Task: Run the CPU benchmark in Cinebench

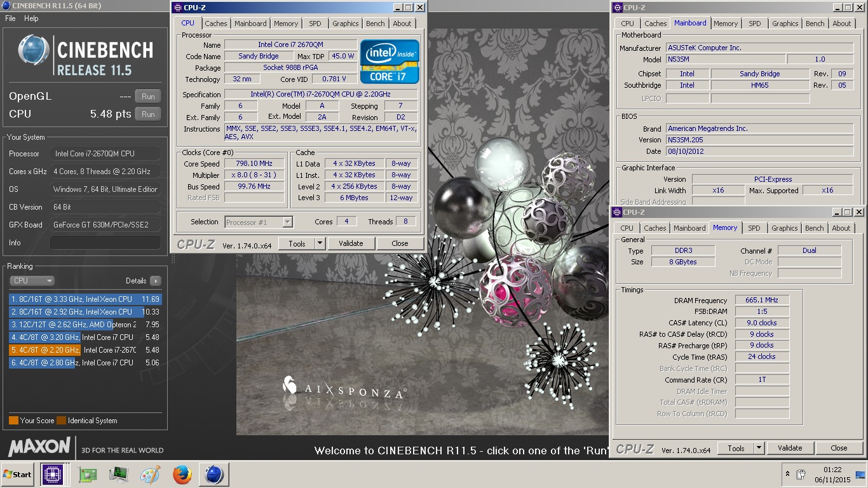Action: coord(148,114)
